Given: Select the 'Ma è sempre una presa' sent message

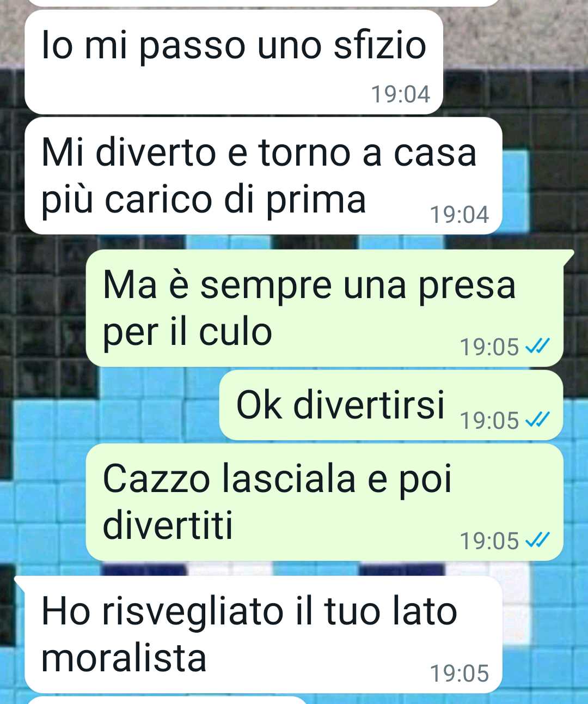Looking at the screenshot, I should tap(324, 308).
